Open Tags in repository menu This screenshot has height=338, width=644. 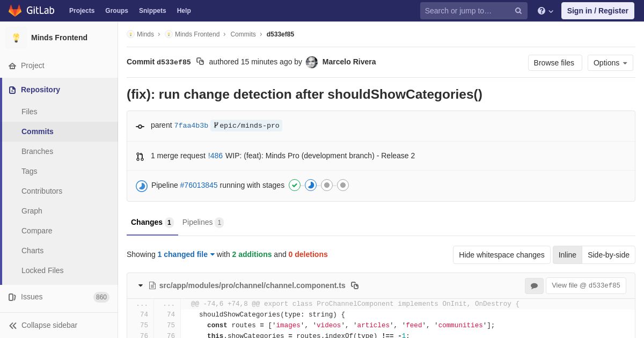pyautogui.click(x=30, y=171)
